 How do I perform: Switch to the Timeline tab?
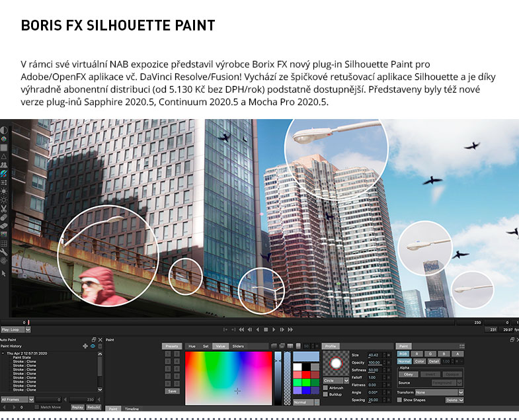[132, 409]
